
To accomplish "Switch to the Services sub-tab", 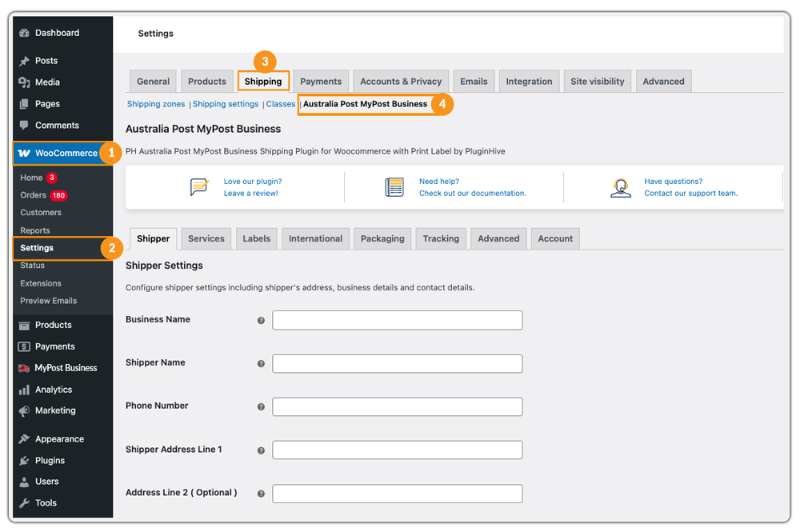I will click(x=206, y=238).
